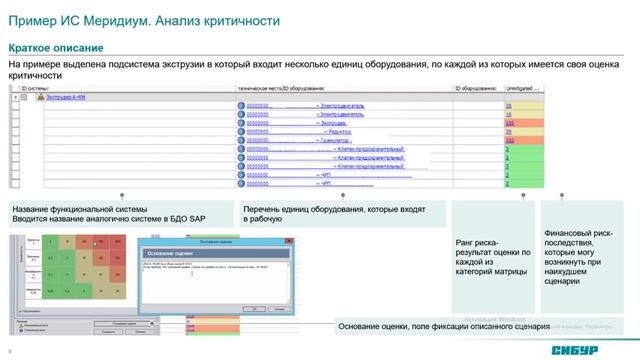The width and height of the screenshot is (640, 360).
Task: Select the row box of the Редуктор row
Action: [x=15, y=131]
